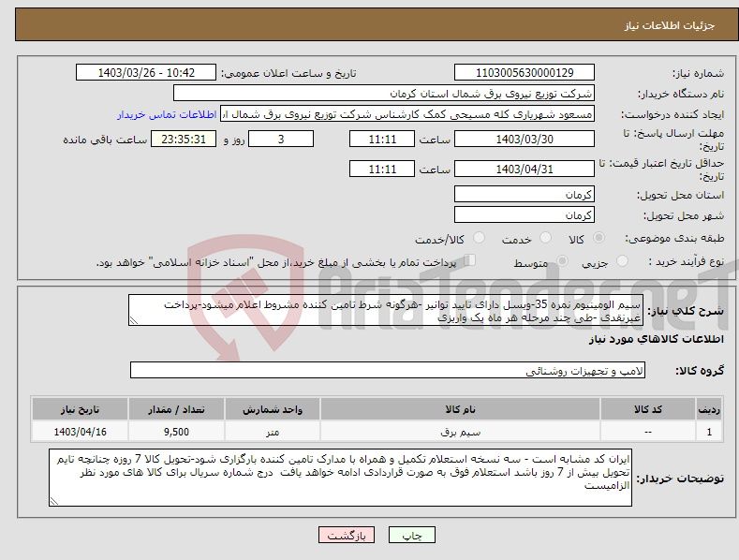Click the delivery province field کرمان
The width and height of the screenshot is (739, 560).
[x=525, y=194]
